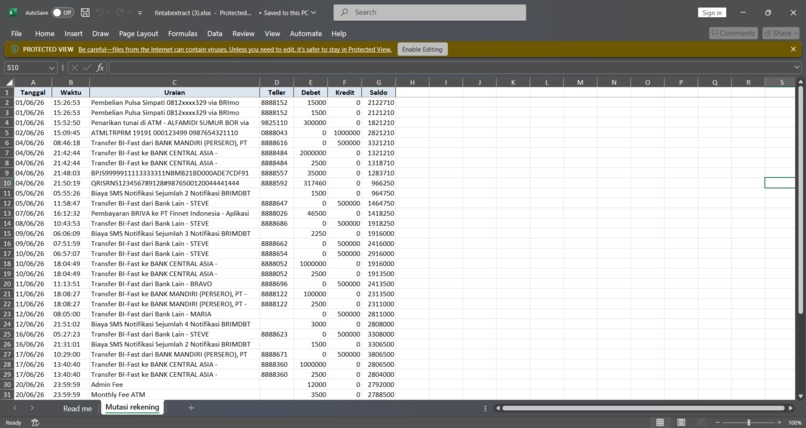The width and height of the screenshot is (806, 428).
Task: Click the horizontal scrollbar left arrow
Action: [498, 408]
